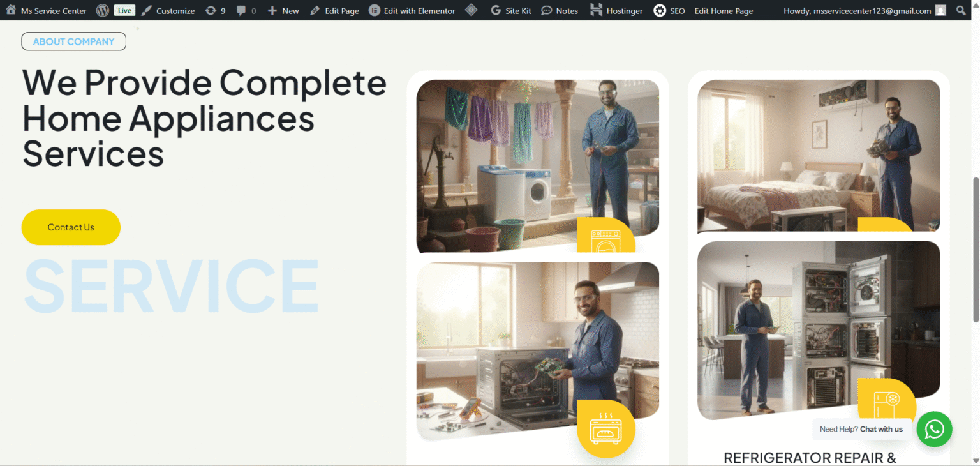
Task: Open WhatsApp chat via the green icon
Action: tap(934, 430)
